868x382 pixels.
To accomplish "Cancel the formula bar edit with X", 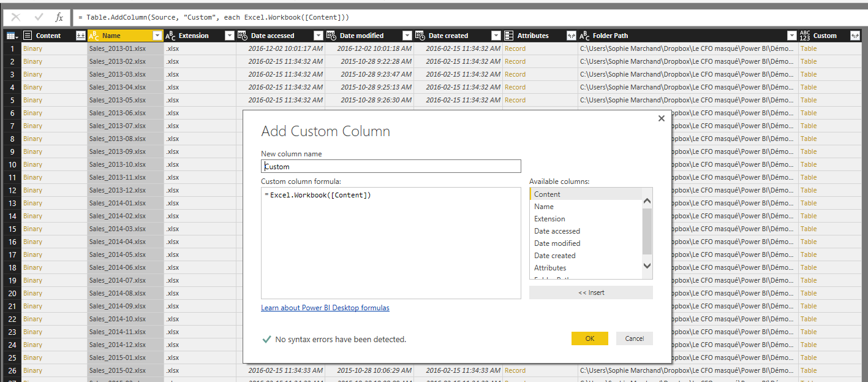I will tap(16, 17).
